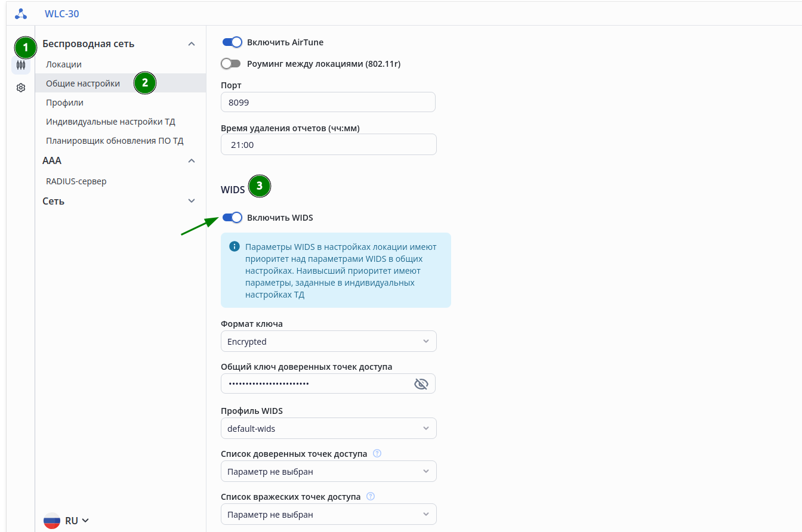Click help icon beside hostile access points list
The height and width of the screenshot is (532, 802).
pyautogui.click(x=371, y=496)
